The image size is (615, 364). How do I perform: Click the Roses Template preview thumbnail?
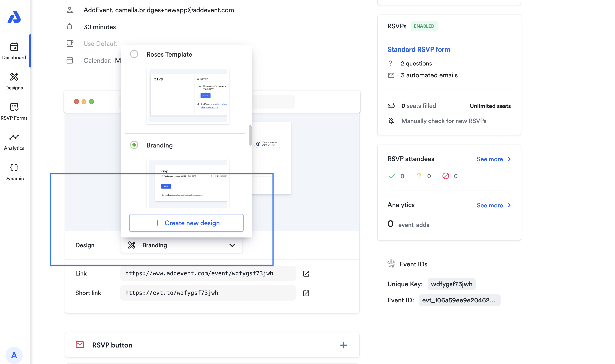pyautogui.click(x=188, y=96)
